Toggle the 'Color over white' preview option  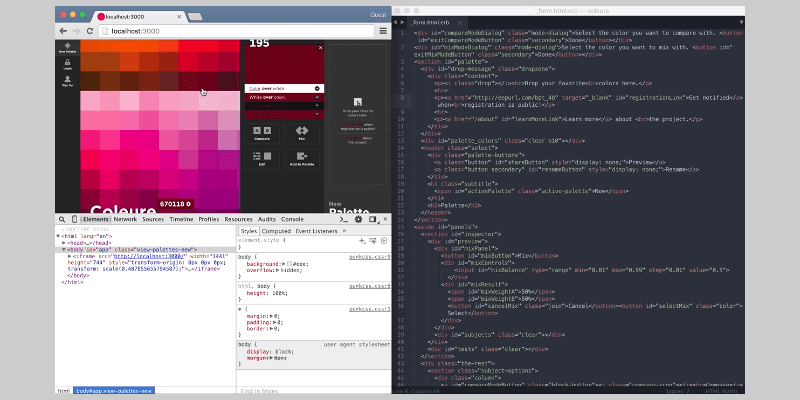317,88
